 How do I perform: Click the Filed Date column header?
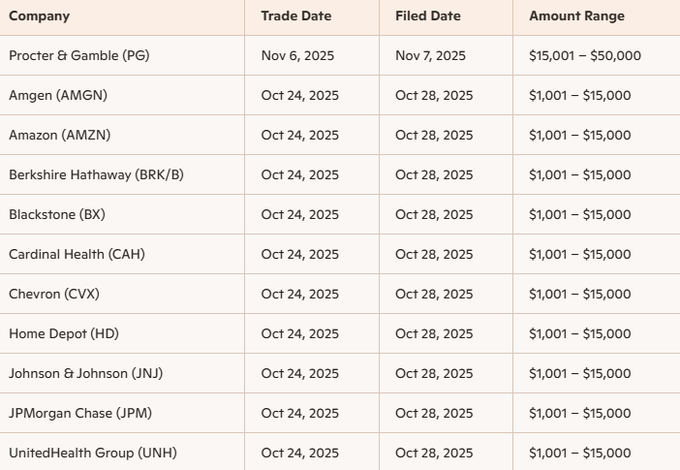429,16
